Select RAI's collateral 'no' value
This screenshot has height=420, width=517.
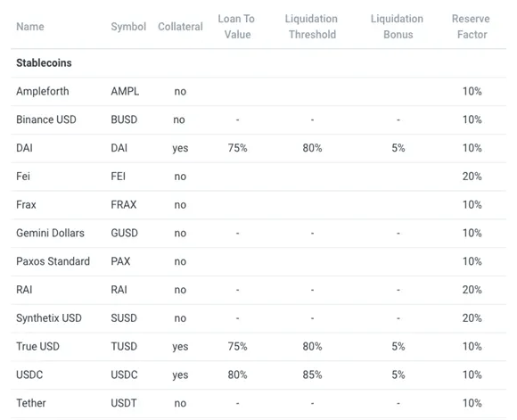(x=180, y=290)
